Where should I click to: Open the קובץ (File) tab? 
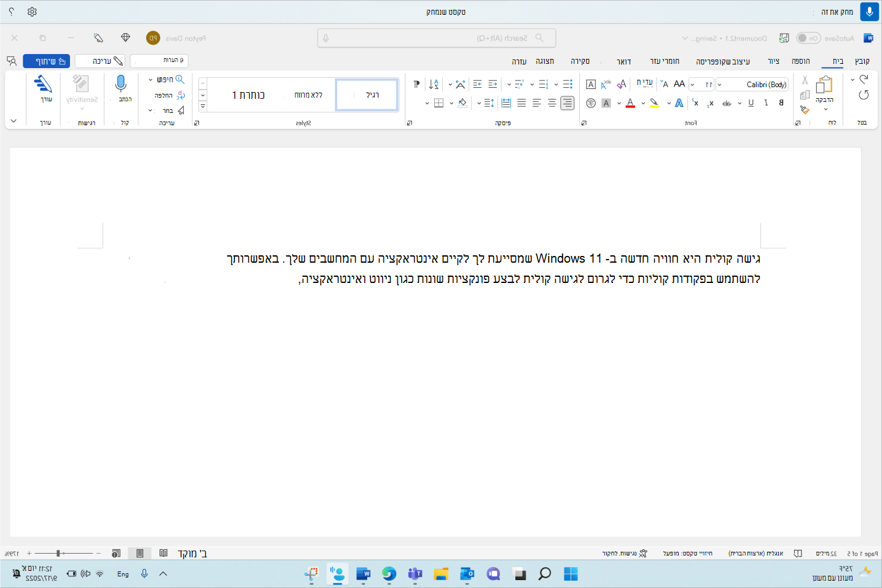click(x=862, y=61)
